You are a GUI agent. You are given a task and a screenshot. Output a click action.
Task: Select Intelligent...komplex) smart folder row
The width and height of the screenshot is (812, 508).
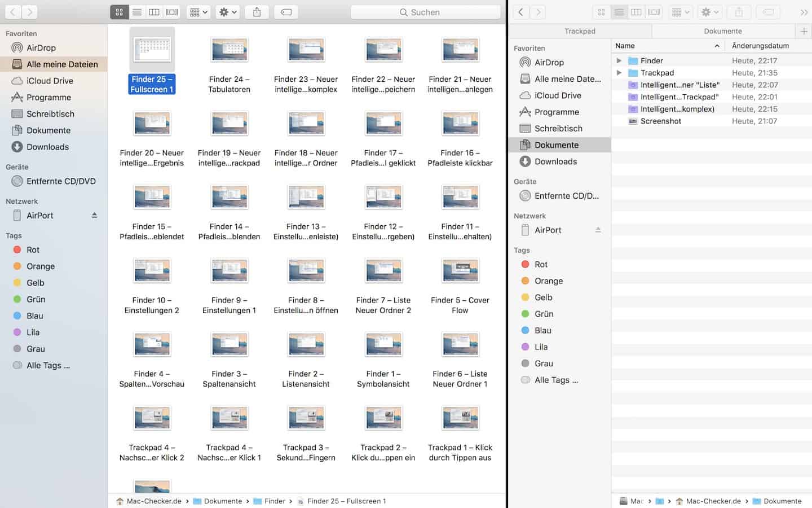click(712, 109)
